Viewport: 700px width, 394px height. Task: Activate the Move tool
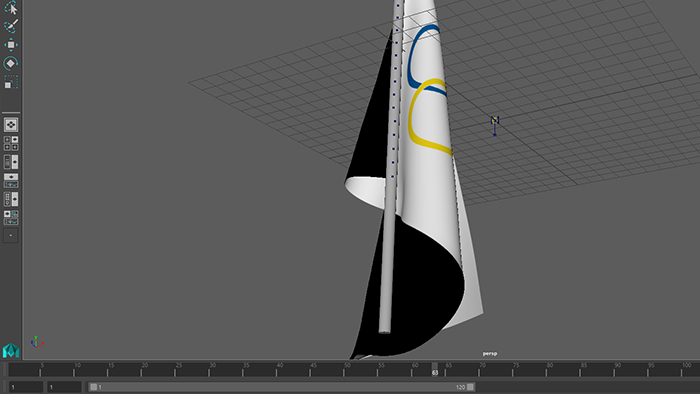pos(11,45)
